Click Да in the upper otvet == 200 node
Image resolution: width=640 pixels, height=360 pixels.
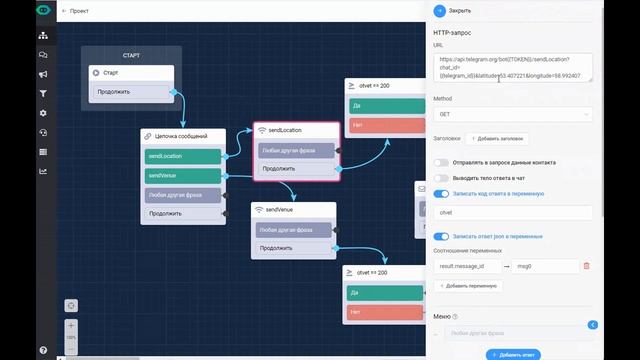coord(387,106)
